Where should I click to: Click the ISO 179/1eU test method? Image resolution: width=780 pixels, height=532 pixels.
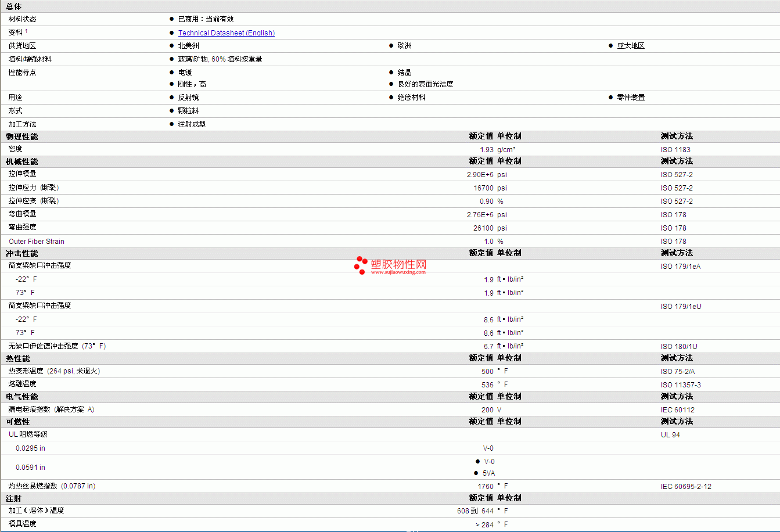click(x=681, y=307)
